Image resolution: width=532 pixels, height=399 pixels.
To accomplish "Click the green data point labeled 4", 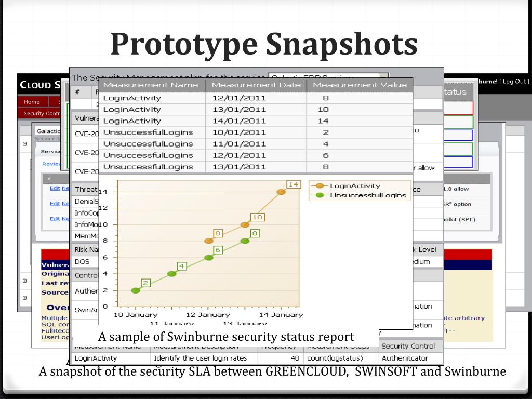I will [172, 274].
